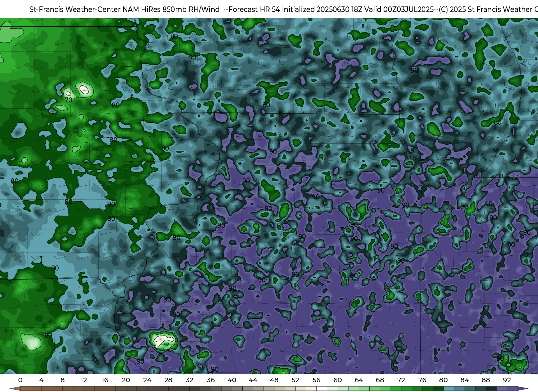Viewport: 538px width, 392px height.
Task: Select the white swatch on the color scale
Action: tap(322, 389)
